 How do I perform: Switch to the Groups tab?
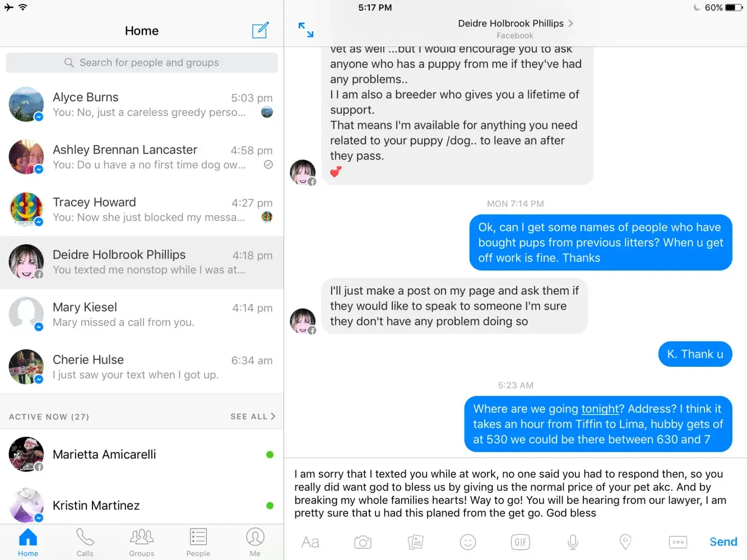click(x=142, y=542)
